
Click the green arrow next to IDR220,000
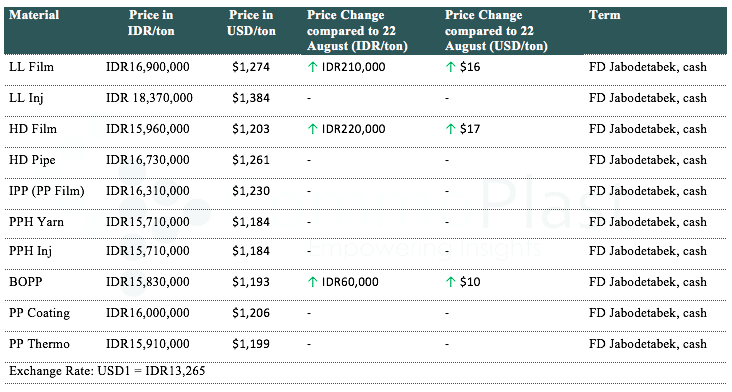[313, 129]
